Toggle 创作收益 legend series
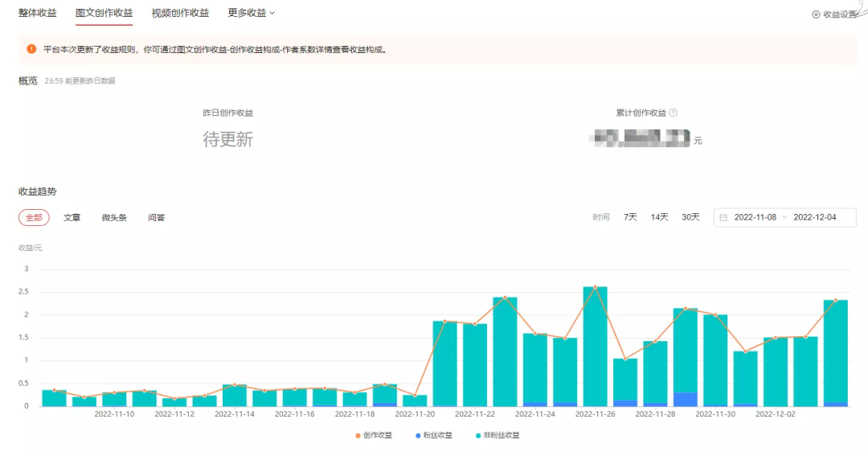Viewport: 868px width, 456px height. coord(374,435)
